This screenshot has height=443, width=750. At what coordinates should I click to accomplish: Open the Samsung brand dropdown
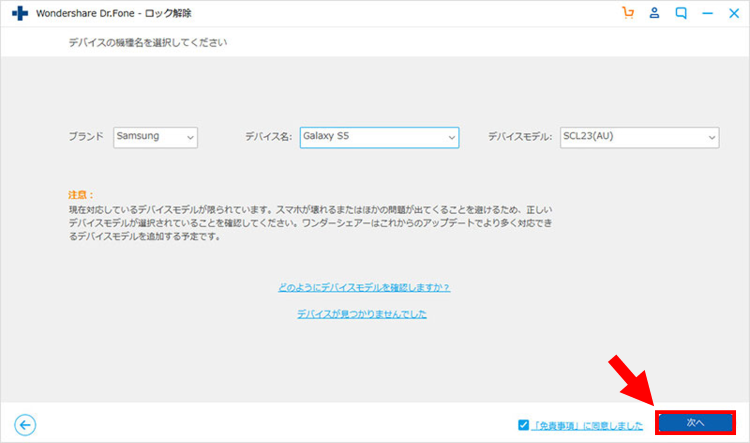pos(155,137)
